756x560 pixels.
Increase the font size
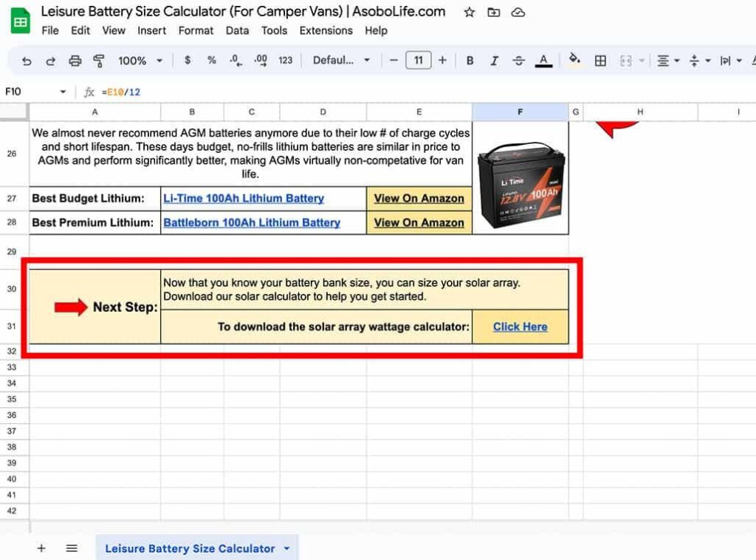pyautogui.click(x=442, y=61)
